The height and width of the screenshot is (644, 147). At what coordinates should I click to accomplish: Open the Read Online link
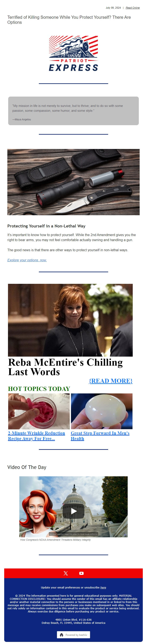tap(133, 8)
